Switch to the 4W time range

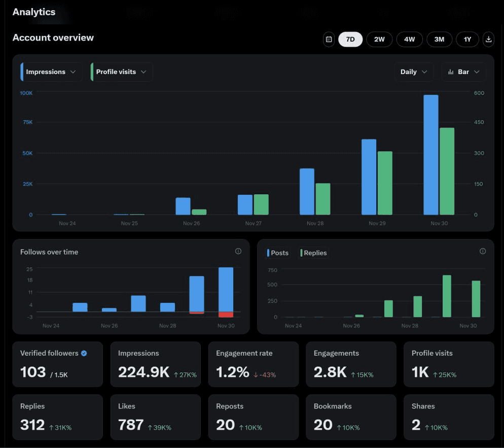[x=409, y=39]
